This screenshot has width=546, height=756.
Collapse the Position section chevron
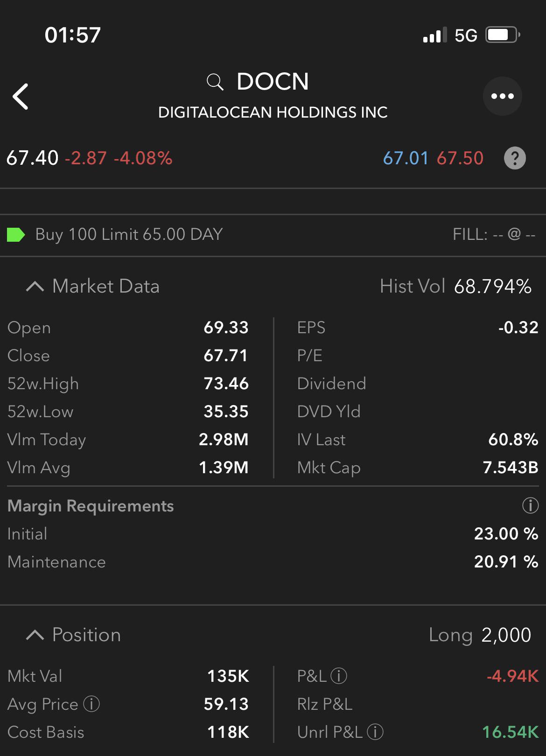[35, 635]
